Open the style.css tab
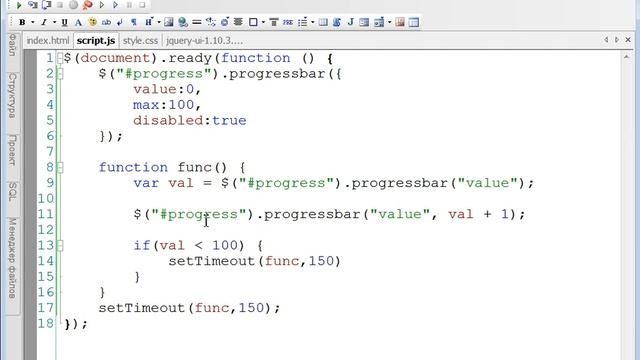The height and width of the screenshot is (360, 640). (140, 40)
